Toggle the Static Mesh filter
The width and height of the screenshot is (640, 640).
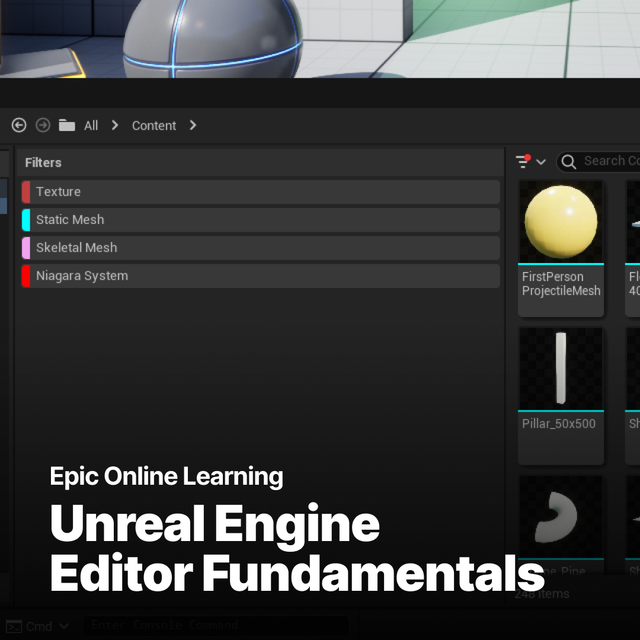click(x=260, y=220)
